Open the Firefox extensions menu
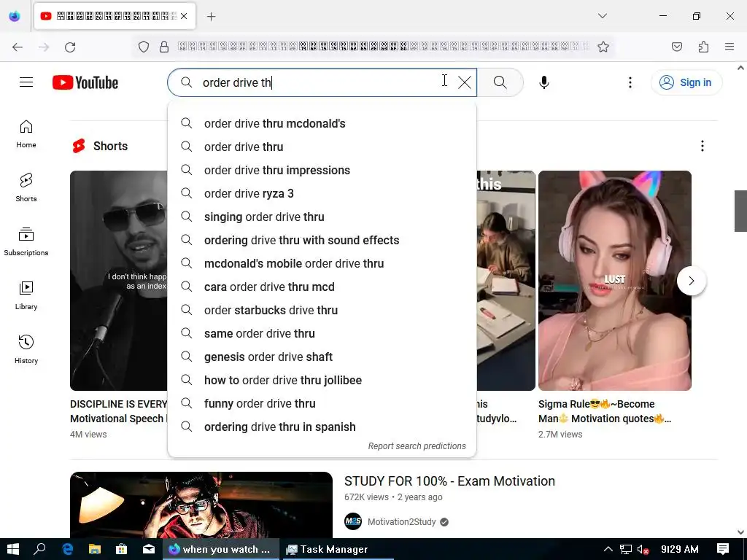The image size is (747, 560). point(703,47)
